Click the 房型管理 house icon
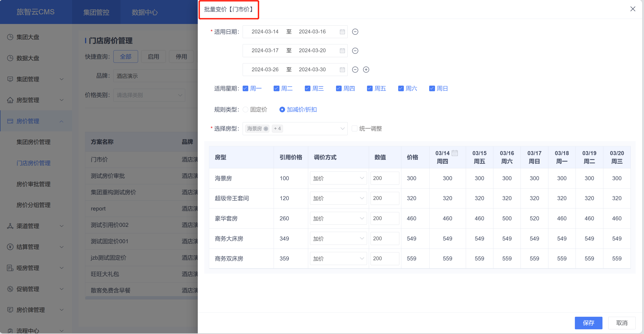The image size is (644, 334). point(10,100)
